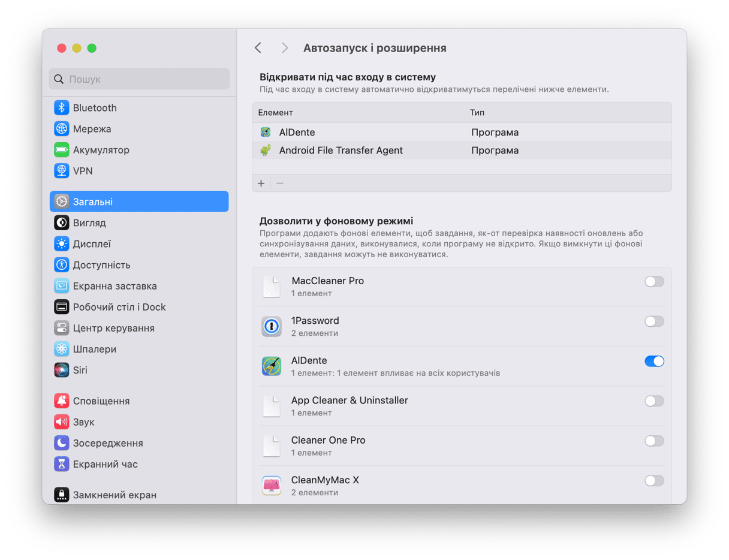Open the Замкнений екран lock icon
This screenshot has height=560, width=729.
(x=62, y=495)
